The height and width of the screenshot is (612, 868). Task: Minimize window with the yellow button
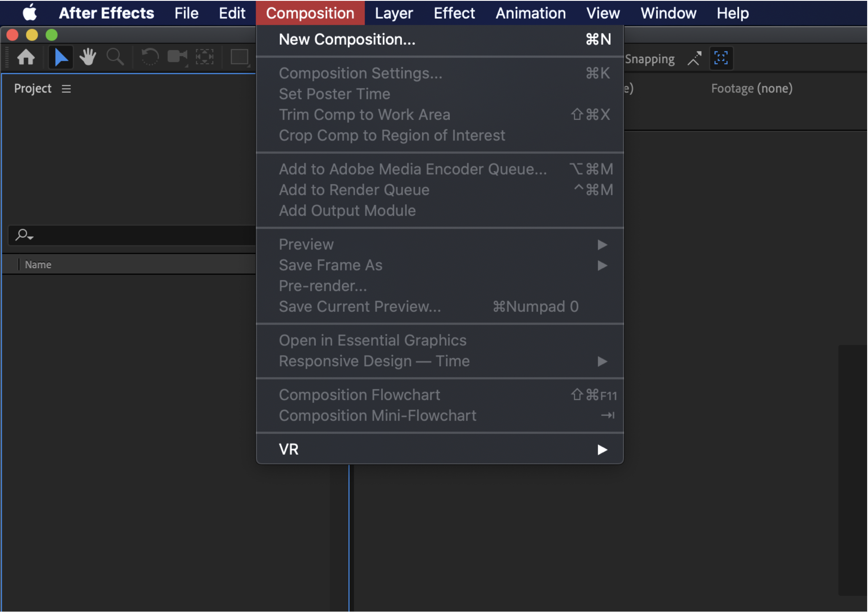pyautogui.click(x=32, y=35)
